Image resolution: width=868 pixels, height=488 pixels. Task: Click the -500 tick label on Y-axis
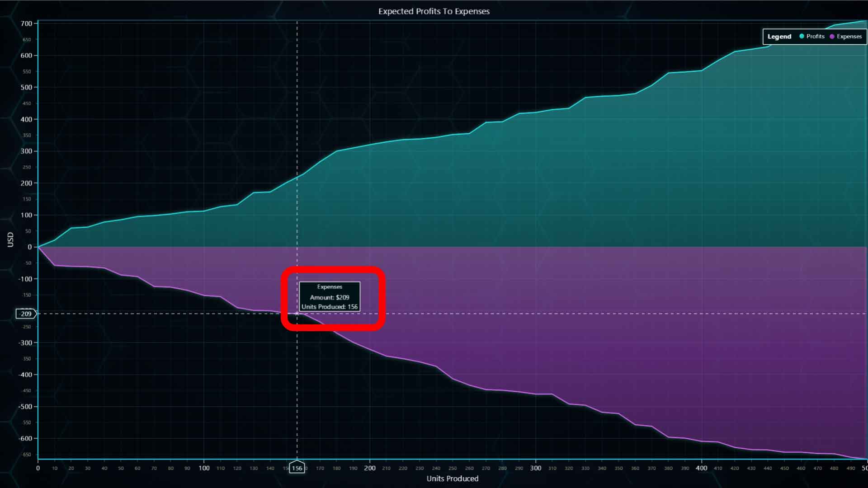point(25,407)
